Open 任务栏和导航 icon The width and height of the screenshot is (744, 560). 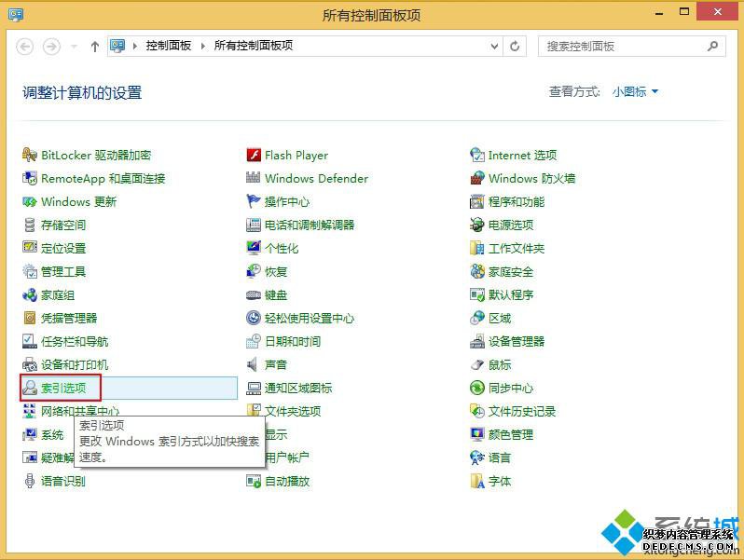point(30,341)
